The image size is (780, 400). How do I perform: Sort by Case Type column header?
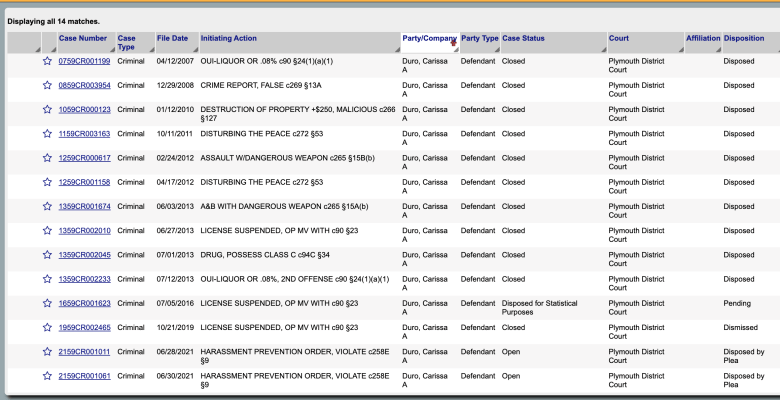126,42
